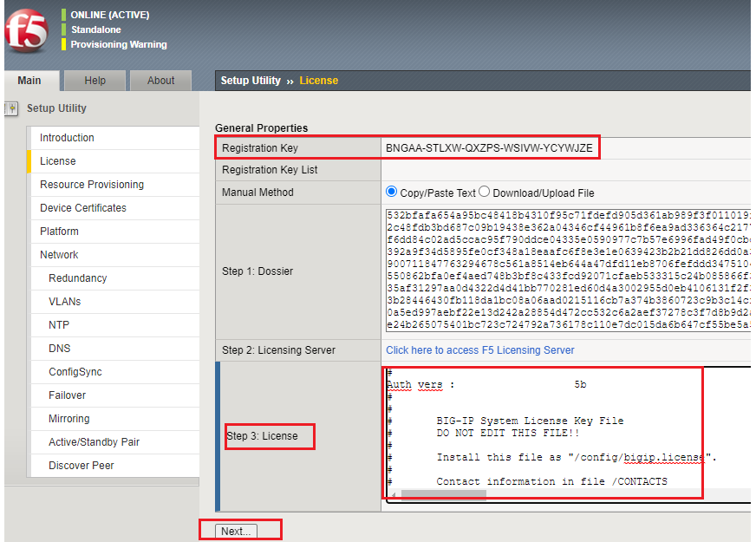The width and height of the screenshot is (756, 542).
Task: Click the Step 2: Licensing Server label
Action: pyautogui.click(x=278, y=350)
